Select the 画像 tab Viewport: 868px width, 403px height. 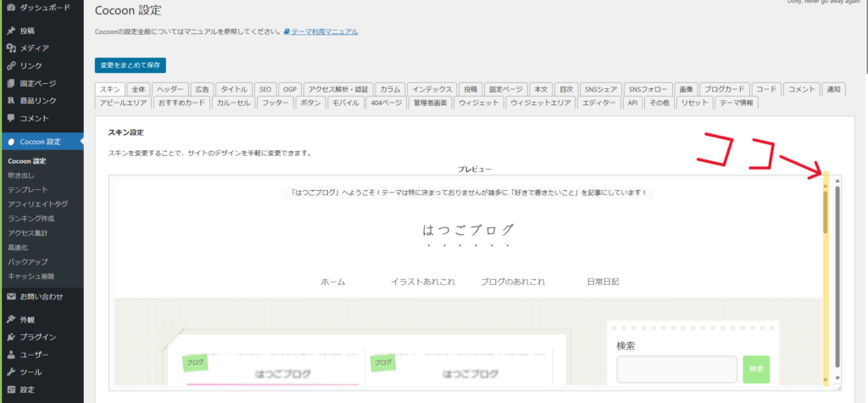[x=687, y=89]
